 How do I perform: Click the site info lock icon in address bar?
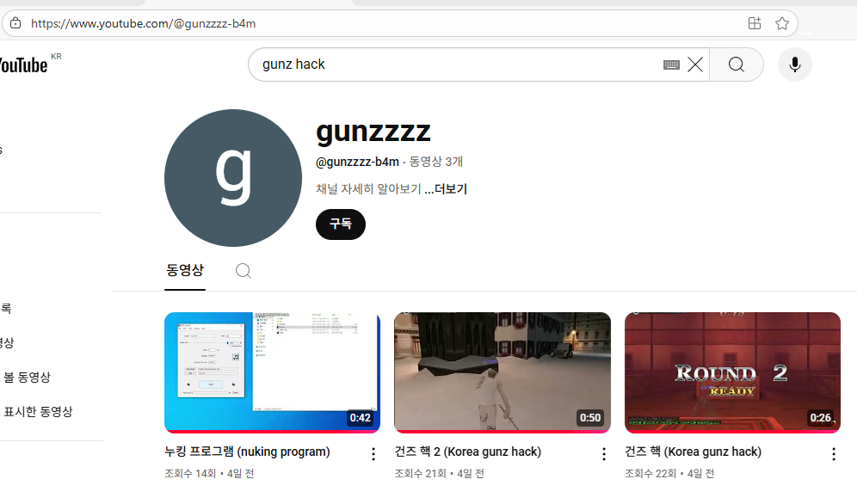pyautogui.click(x=15, y=23)
